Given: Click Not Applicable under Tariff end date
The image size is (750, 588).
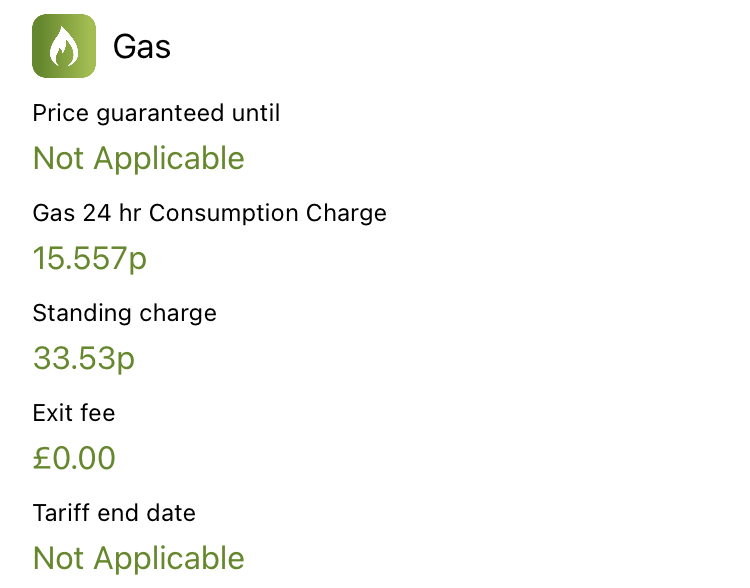Looking at the screenshot, I should tap(138, 558).
